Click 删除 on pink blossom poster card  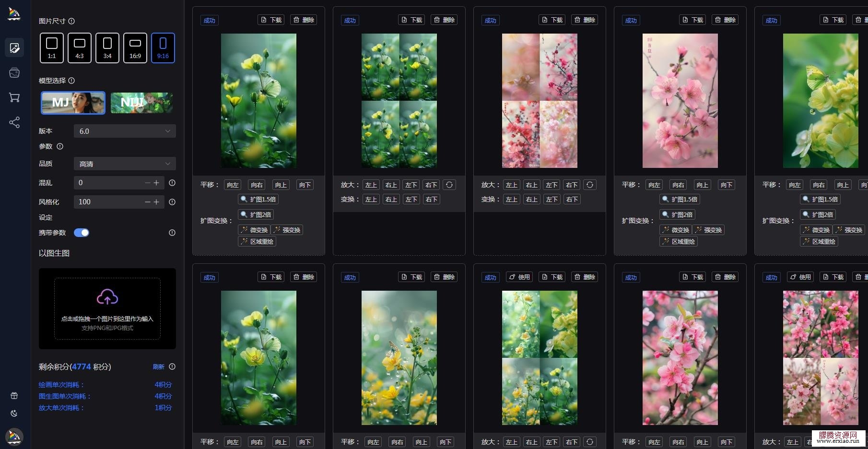click(x=726, y=20)
